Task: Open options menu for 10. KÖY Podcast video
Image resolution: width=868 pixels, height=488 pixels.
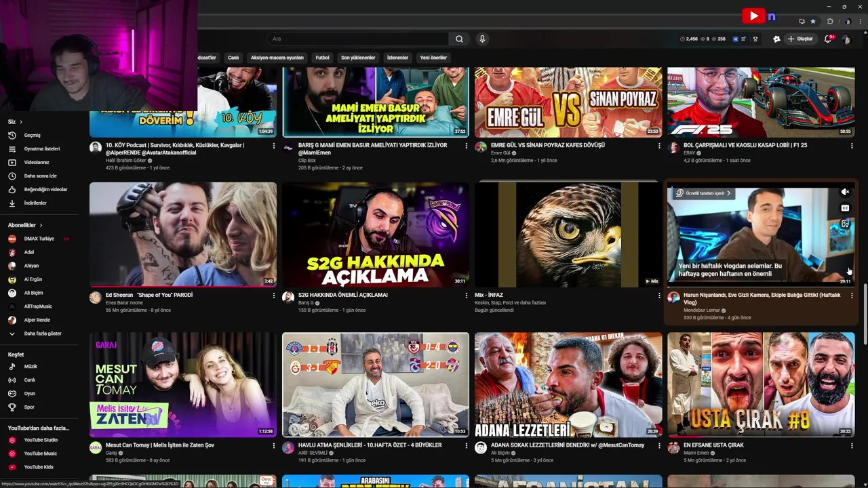Action: click(x=273, y=146)
